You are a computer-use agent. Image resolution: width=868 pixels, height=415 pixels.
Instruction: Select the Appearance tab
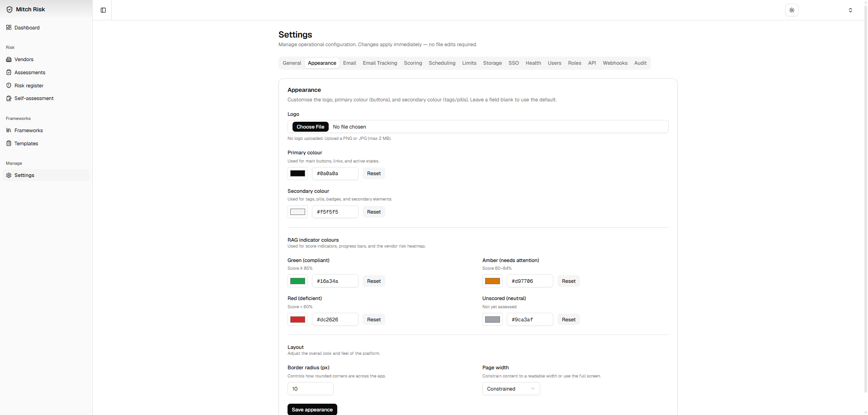click(322, 63)
